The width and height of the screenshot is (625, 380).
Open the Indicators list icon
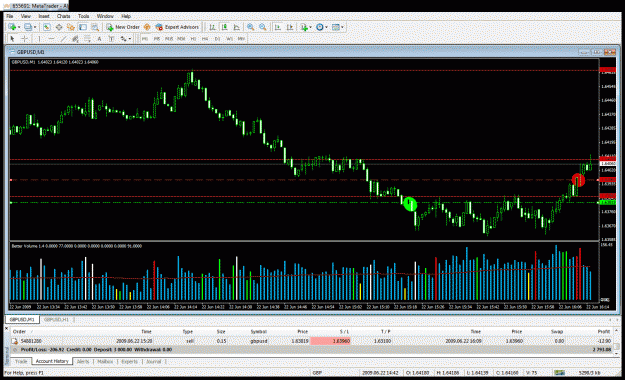coord(304,27)
